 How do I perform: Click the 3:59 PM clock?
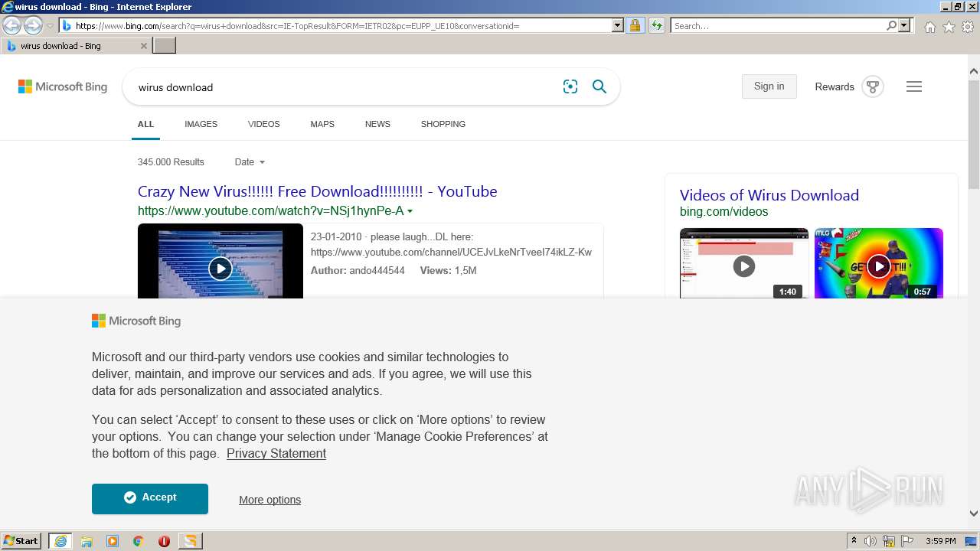coord(940,541)
